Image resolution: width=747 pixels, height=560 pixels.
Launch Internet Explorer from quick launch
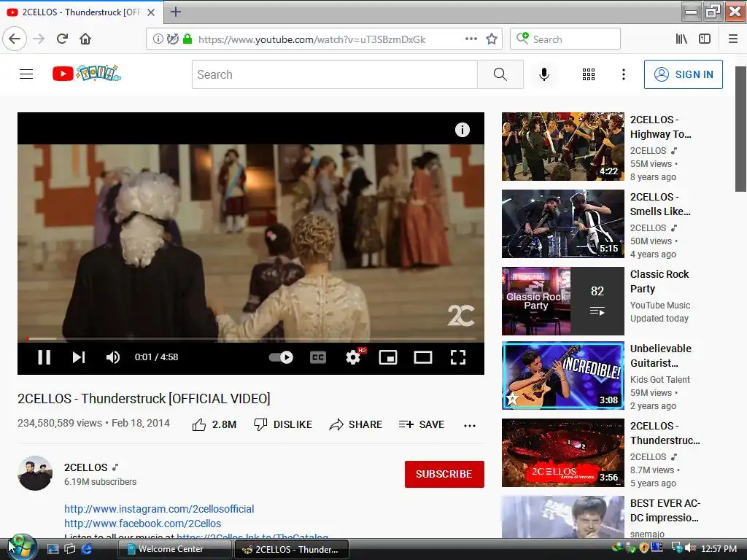[x=87, y=549]
